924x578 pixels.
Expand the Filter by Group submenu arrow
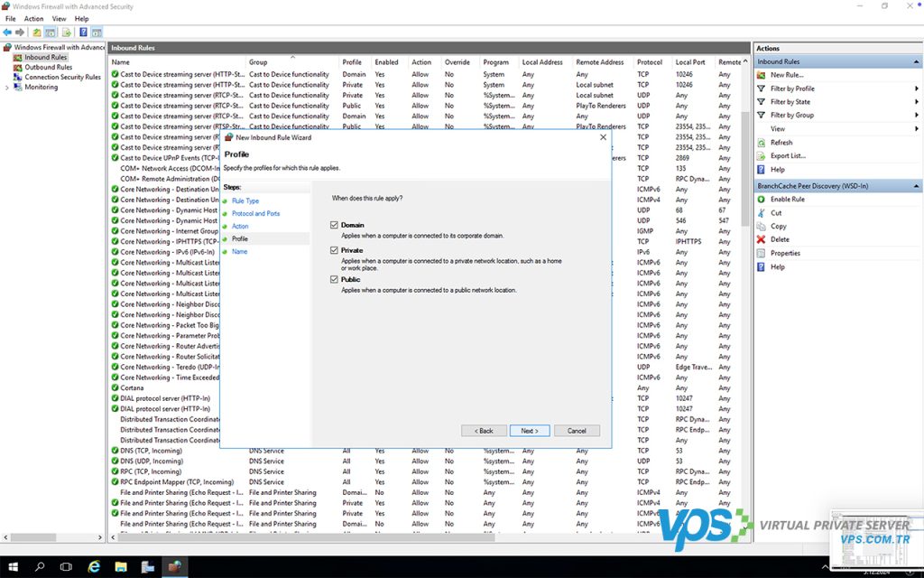pos(917,115)
